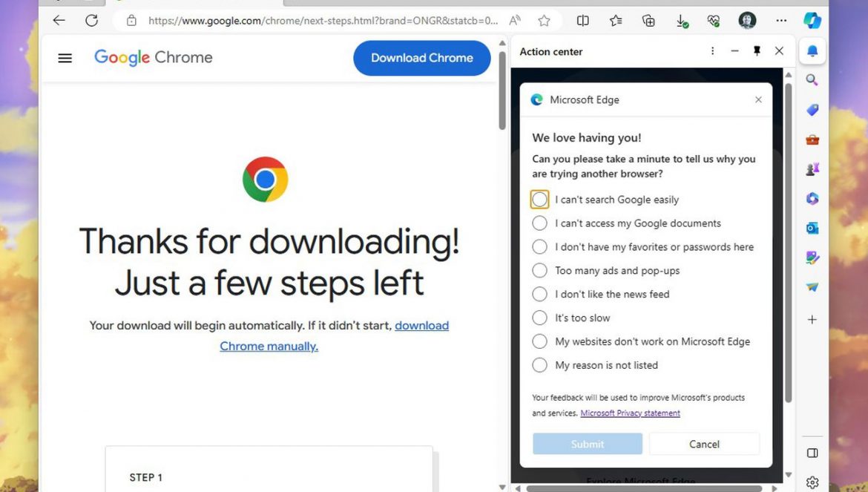This screenshot has height=492, width=868.
Task: Open the Favorites list icon
Action: (616, 21)
